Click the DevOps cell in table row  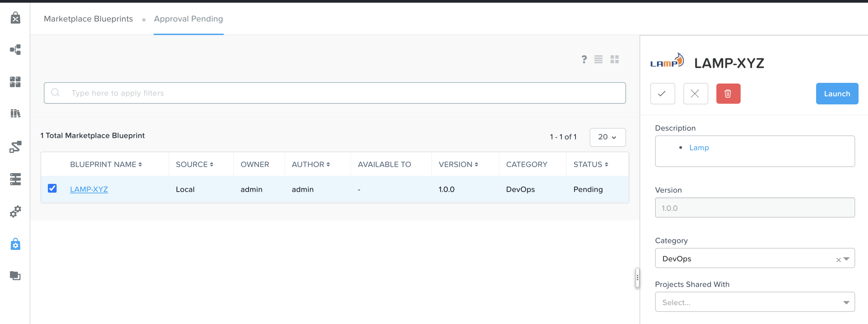tap(520, 189)
